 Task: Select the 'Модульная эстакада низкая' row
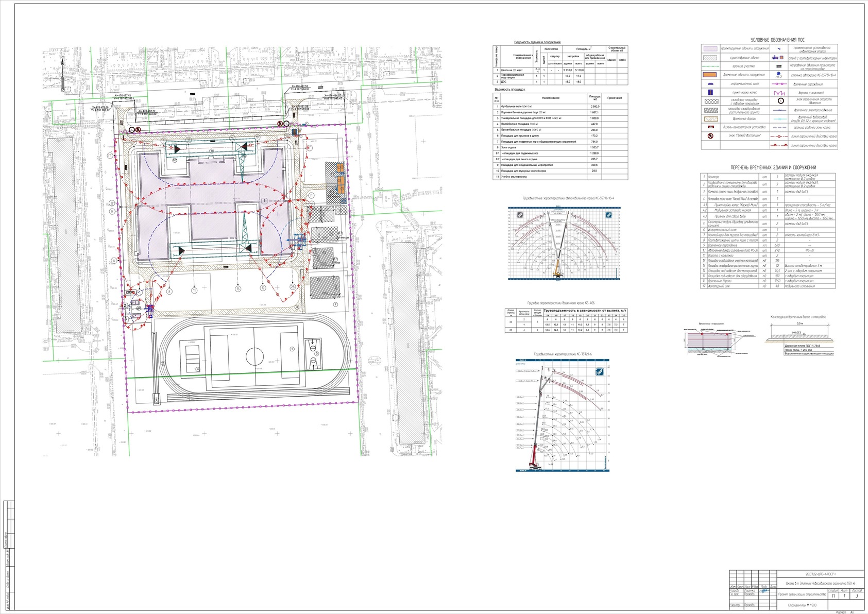tap(768, 210)
